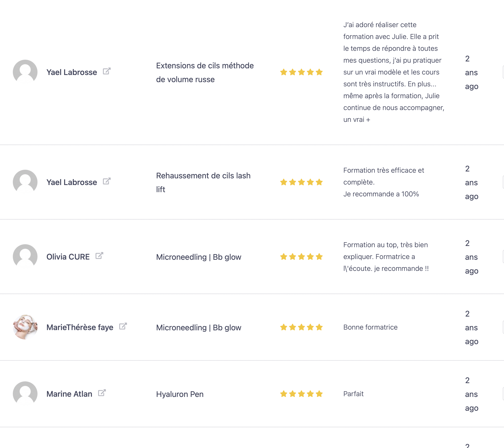This screenshot has height=448, width=504.
Task: Click the 'Bonne formatrice' review text
Action: (370, 327)
